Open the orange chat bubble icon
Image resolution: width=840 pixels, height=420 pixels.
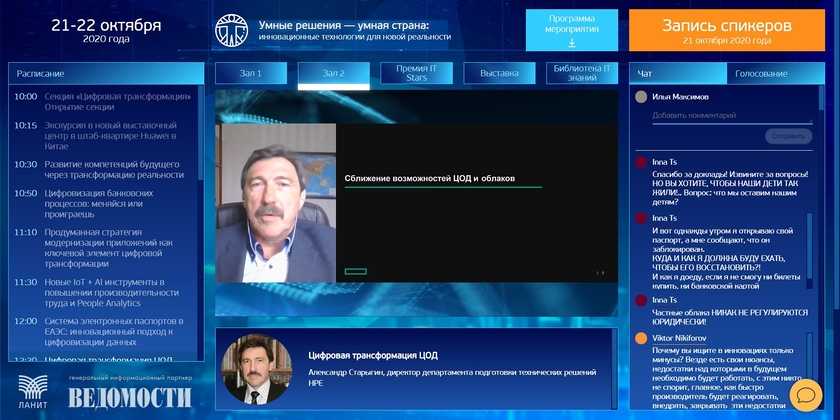click(x=805, y=394)
